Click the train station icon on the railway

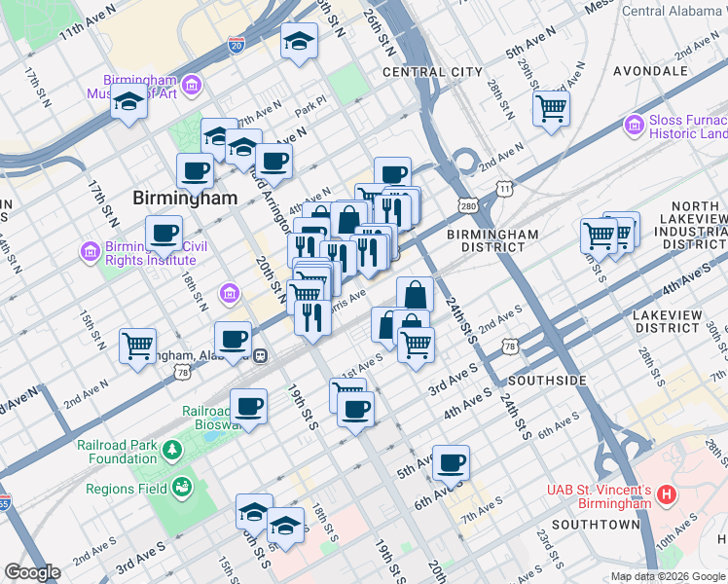click(261, 356)
